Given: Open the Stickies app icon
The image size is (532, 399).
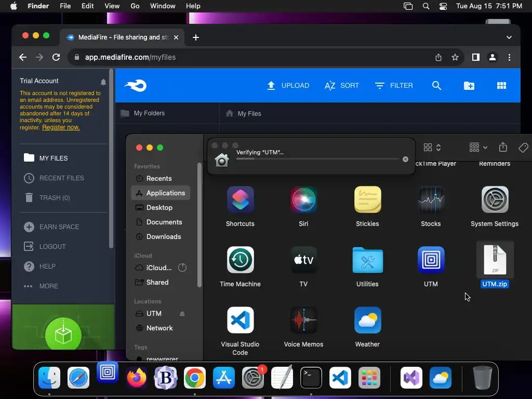Looking at the screenshot, I should [x=367, y=199].
